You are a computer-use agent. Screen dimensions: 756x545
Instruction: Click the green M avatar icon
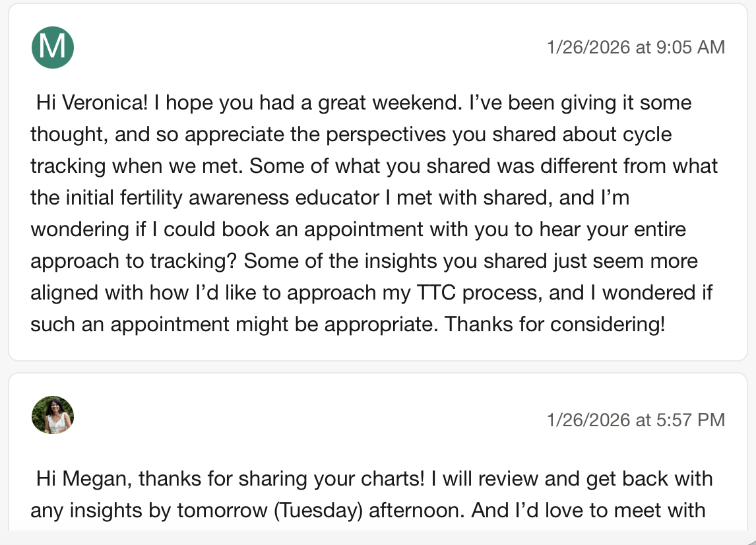[53, 48]
